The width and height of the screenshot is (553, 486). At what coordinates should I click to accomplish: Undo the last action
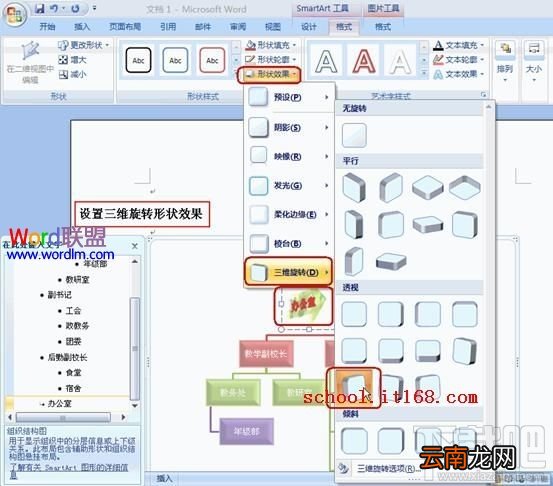[x=54, y=8]
